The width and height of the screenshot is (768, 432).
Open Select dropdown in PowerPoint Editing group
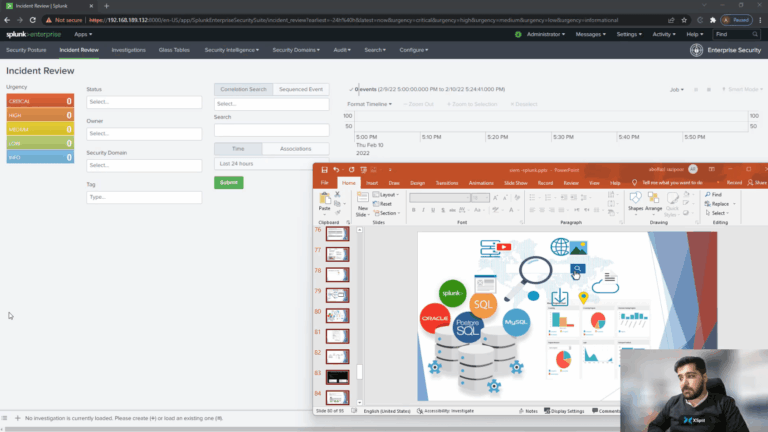(x=717, y=213)
